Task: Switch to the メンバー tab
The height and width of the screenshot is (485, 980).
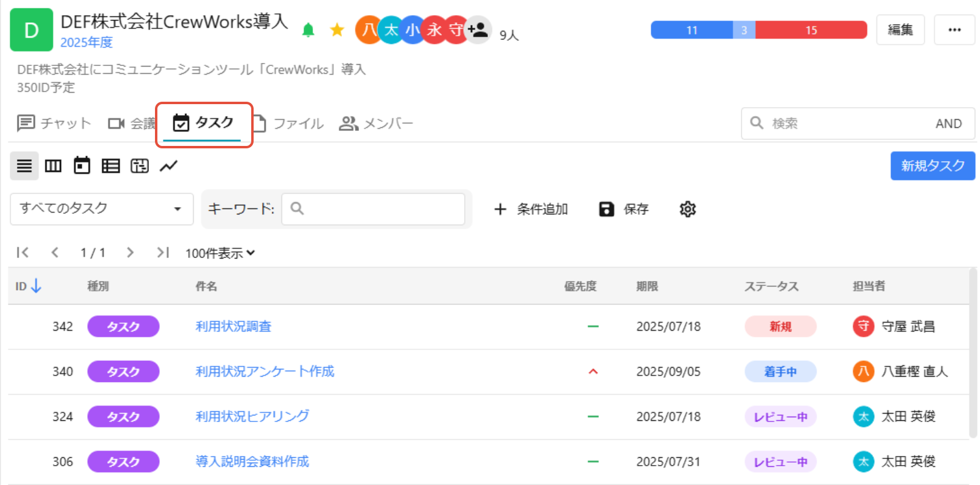Action: pyautogui.click(x=376, y=124)
